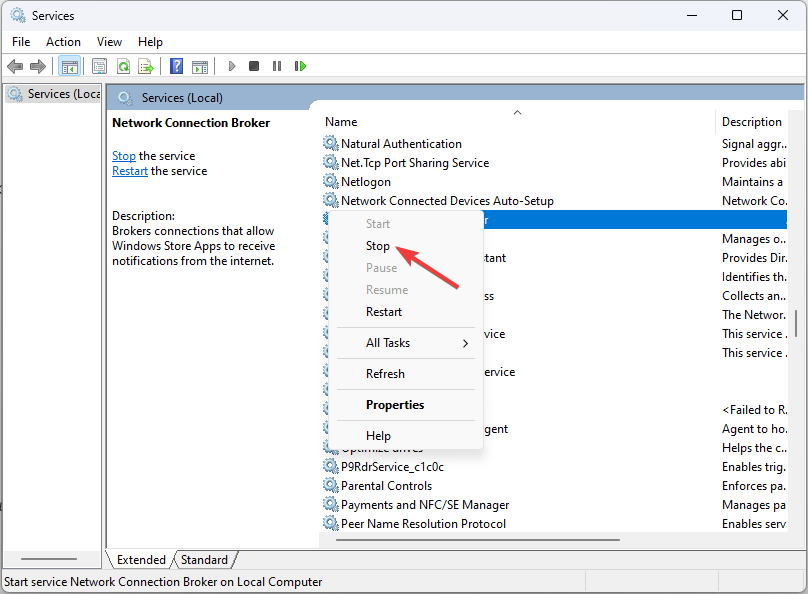Click gear icon beside Net.Tcp Port Sharing Service
Image resolution: width=808 pixels, height=594 pixels.
tap(330, 162)
